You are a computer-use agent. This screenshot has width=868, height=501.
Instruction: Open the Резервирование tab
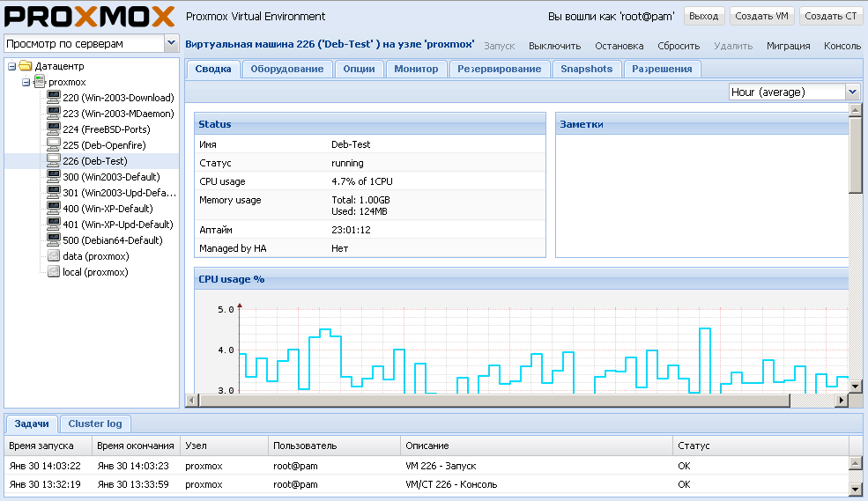tap(499, 70)
